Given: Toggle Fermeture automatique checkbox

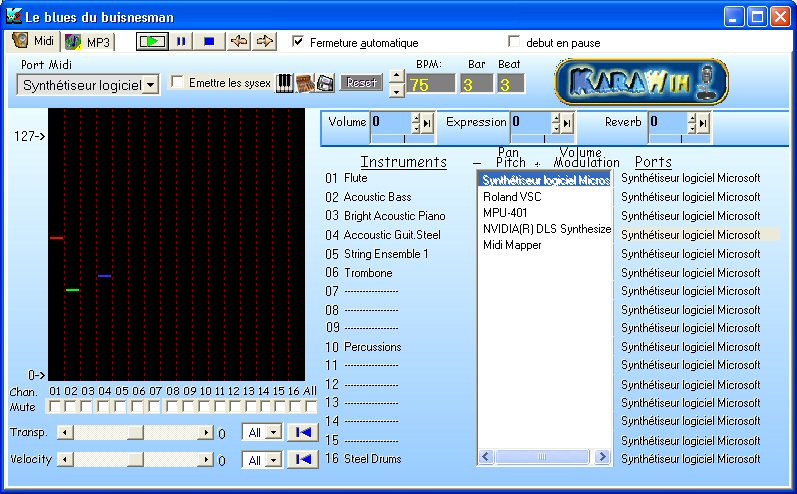Looking at the screenshot, I should (298, 42).
